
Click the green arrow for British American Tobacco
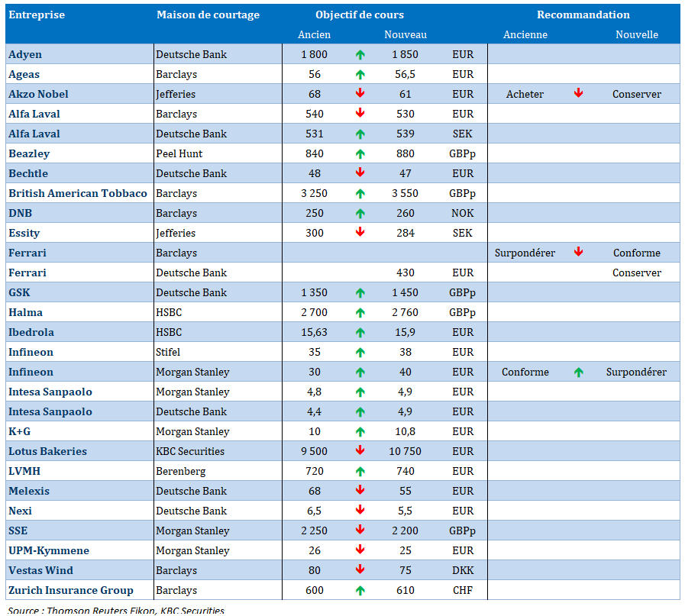(x=360, y=193)
